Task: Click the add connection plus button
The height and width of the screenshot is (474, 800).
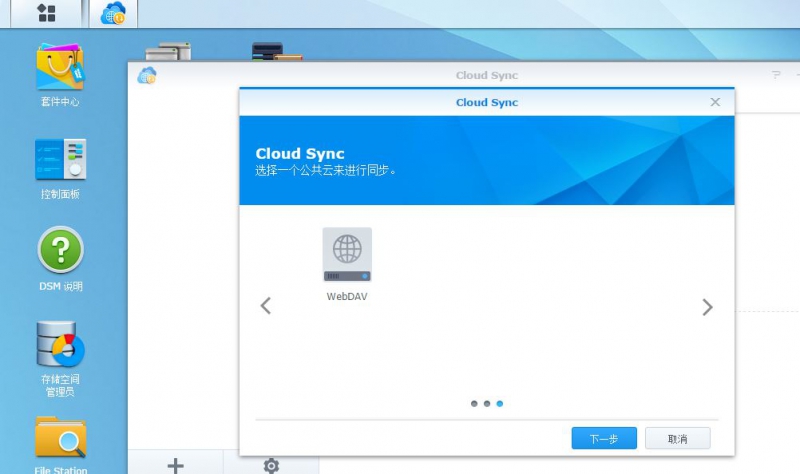Action: coord(175,465)
